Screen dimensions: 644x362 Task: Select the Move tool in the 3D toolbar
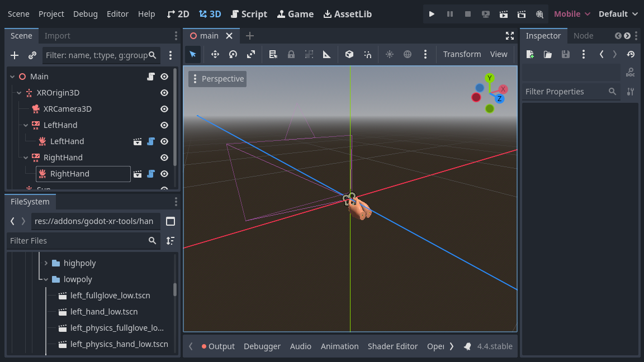(215, 54)
